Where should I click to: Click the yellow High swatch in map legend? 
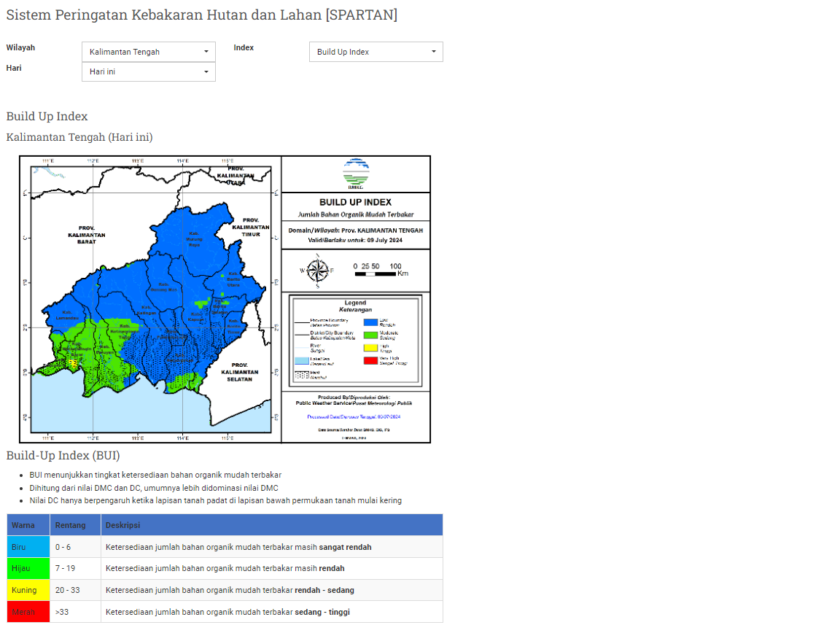370,348
